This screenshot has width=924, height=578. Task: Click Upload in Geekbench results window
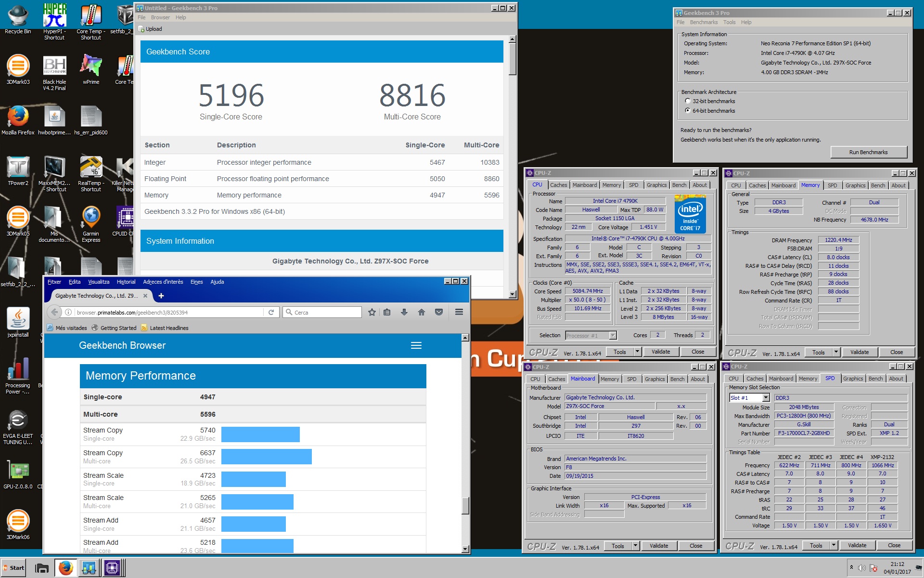tap(150, 29)
